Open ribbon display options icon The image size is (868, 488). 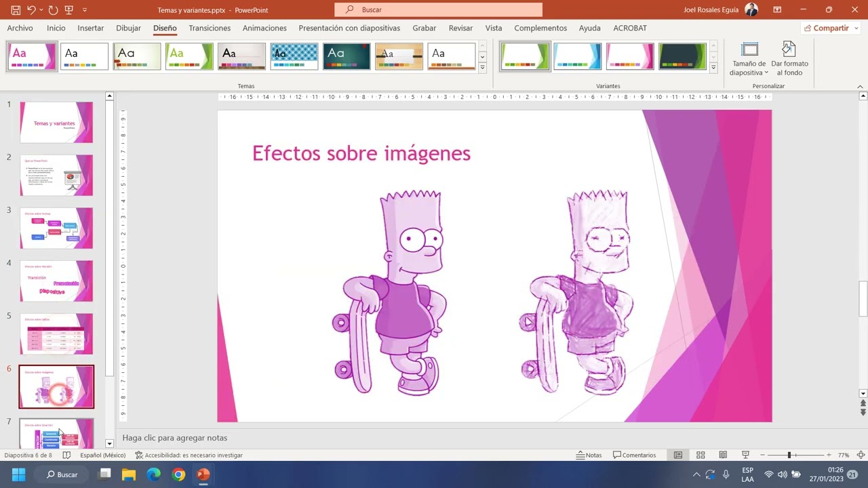point(777,9)
